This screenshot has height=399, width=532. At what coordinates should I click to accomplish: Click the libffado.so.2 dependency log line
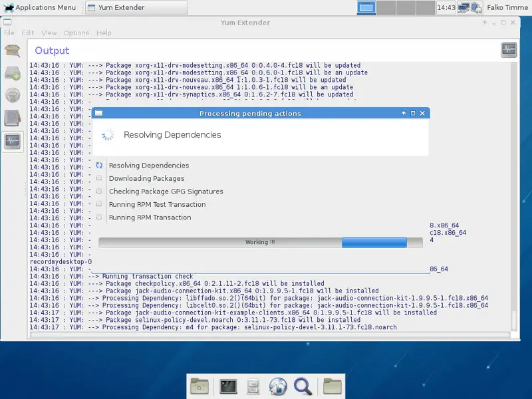259,298
